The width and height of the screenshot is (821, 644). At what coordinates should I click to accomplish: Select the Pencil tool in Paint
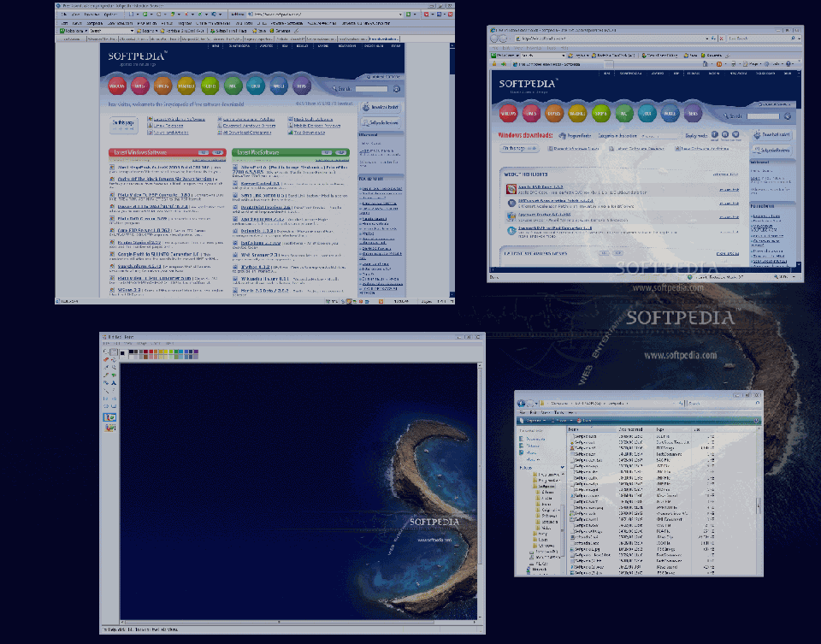[106, 375]
